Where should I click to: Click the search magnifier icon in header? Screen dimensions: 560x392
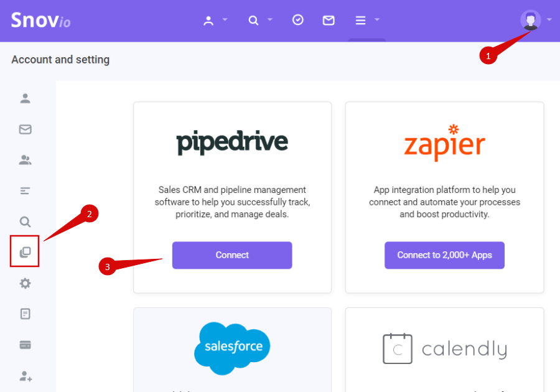[253, 21]
